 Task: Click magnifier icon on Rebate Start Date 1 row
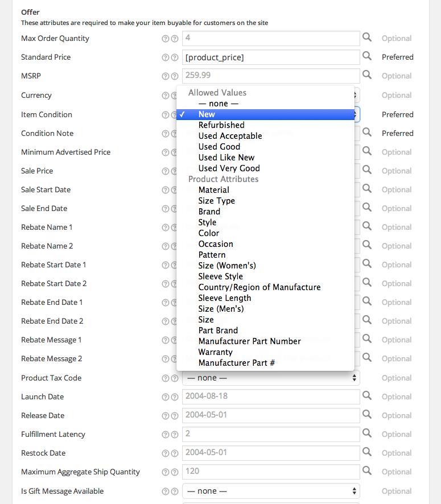367,263
